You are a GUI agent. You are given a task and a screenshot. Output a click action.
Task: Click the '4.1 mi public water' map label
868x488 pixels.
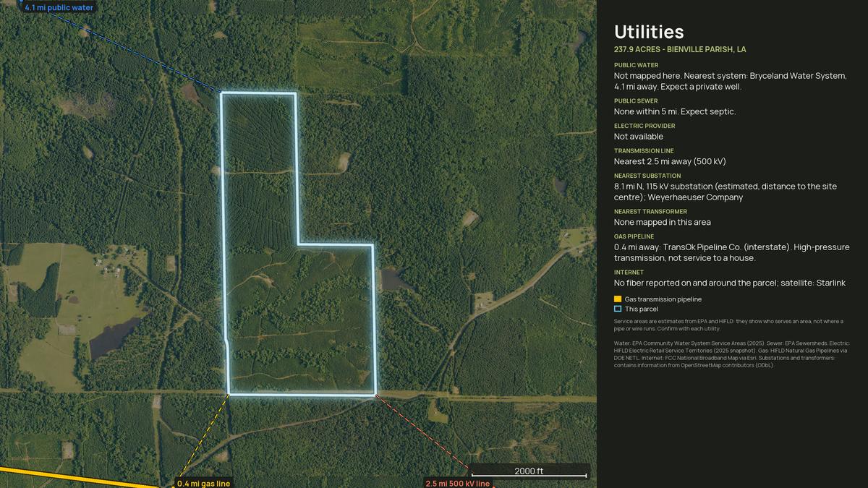(x=59, y=7)
